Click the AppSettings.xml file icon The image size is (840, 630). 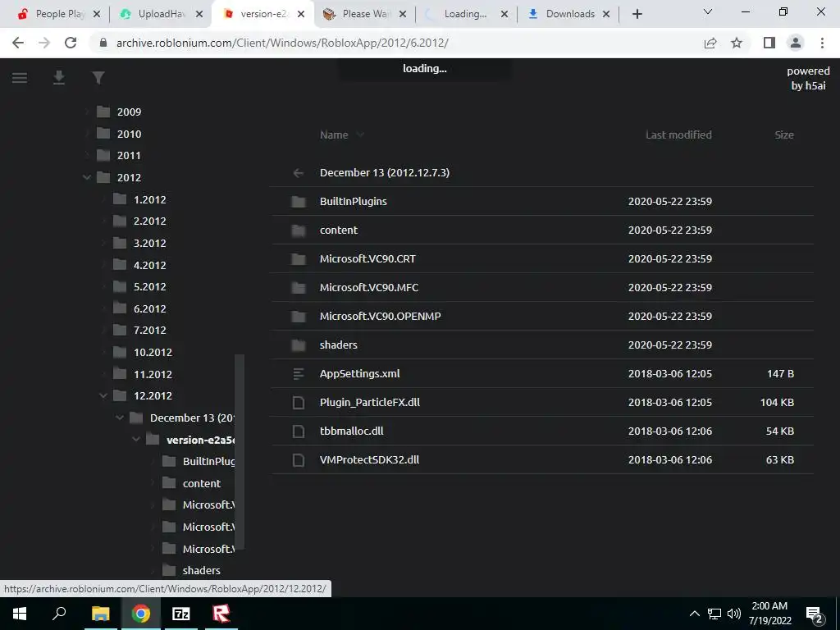point(299,374)
